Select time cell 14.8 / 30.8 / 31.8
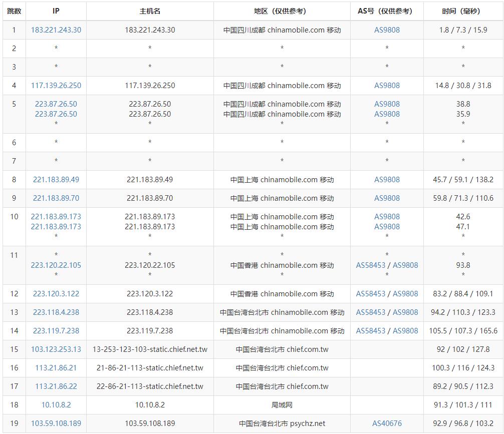 click(463, 86)
